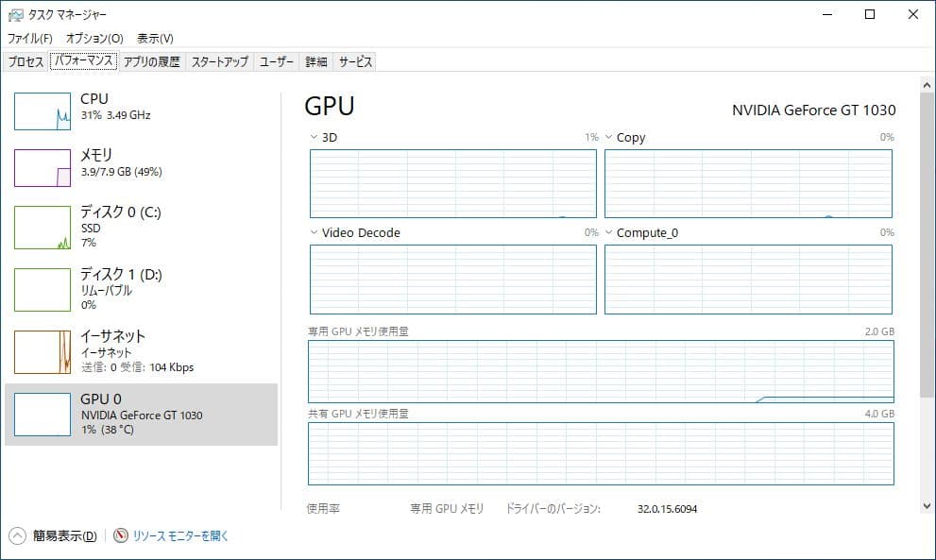
Task: Click the Task Manager icon in the title bar
Action: [16, 14]
